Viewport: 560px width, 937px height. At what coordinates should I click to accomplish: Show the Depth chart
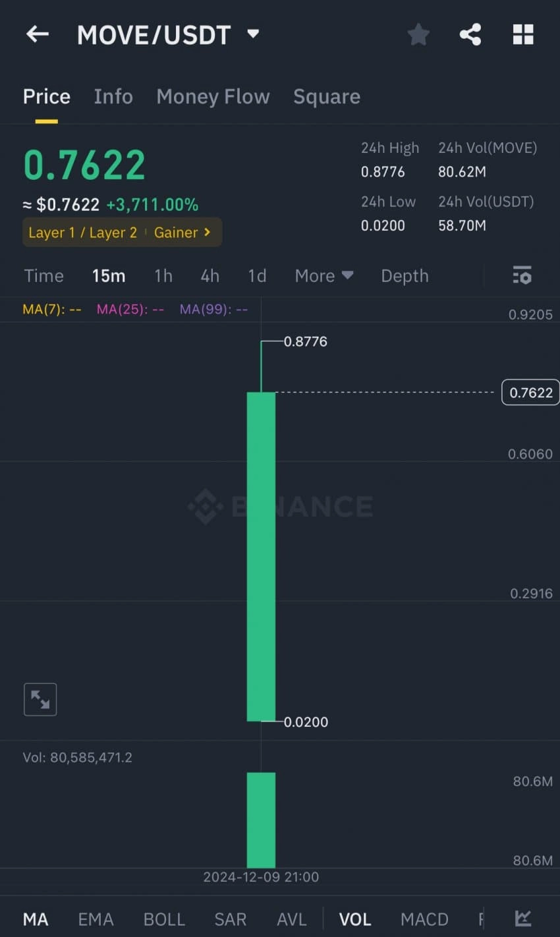405,275
